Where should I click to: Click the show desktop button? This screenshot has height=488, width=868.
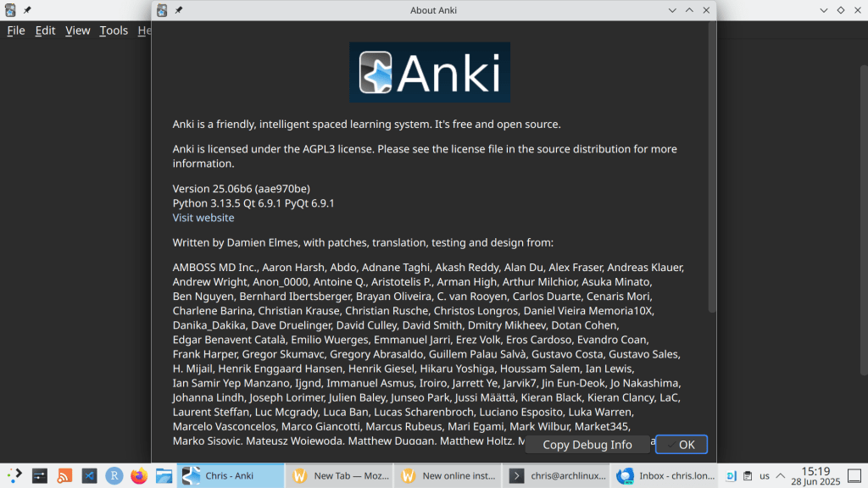[x=855, y=476]
